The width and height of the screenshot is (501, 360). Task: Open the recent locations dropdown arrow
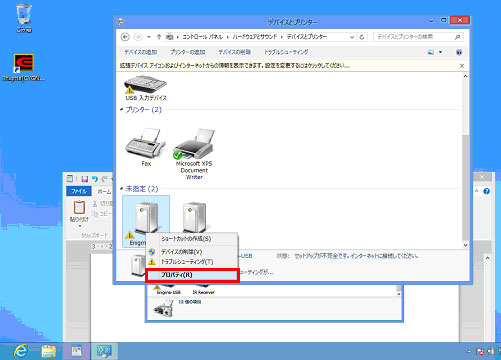149,37
